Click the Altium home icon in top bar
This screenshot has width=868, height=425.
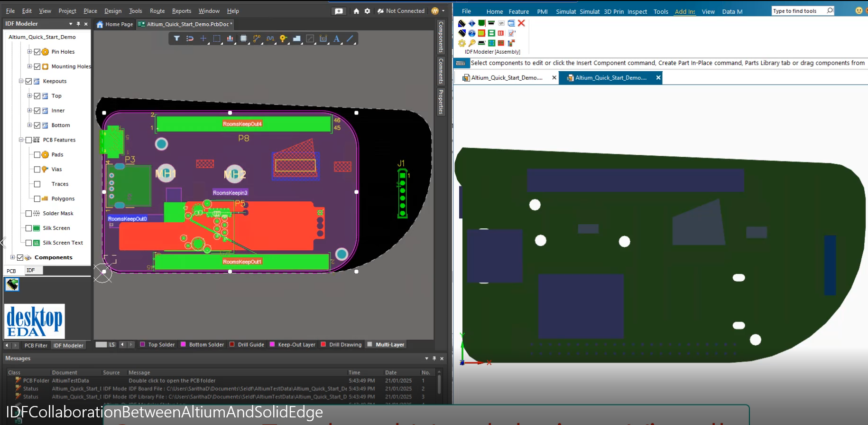point(356,11)
